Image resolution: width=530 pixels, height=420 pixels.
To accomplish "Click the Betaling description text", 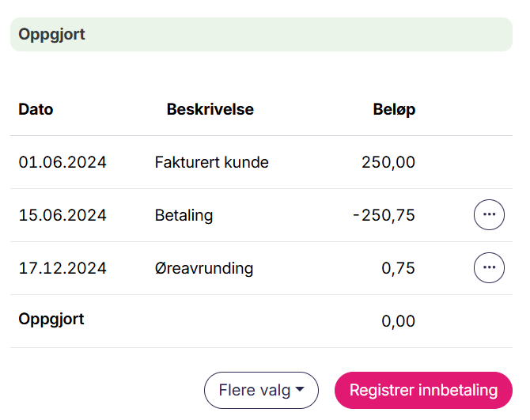I will [x=184, y=215].
